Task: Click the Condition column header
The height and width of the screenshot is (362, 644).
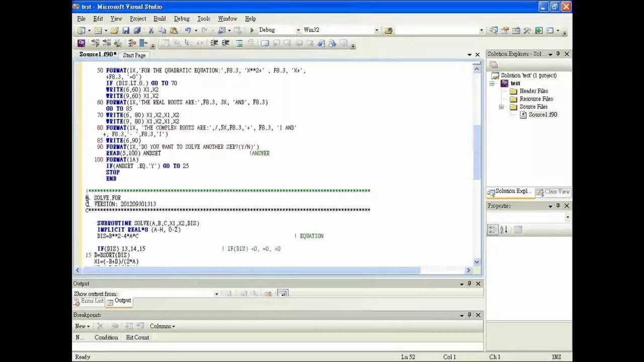Action: point(106,337)
